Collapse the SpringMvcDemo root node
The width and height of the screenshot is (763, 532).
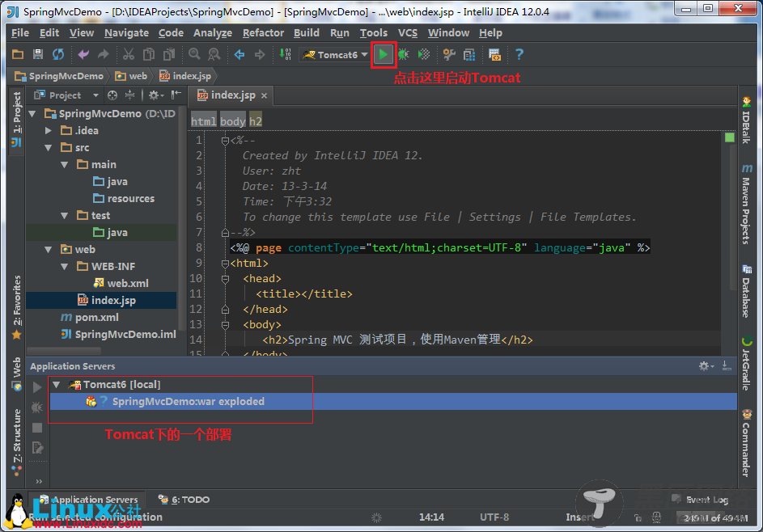pos(32,114)
